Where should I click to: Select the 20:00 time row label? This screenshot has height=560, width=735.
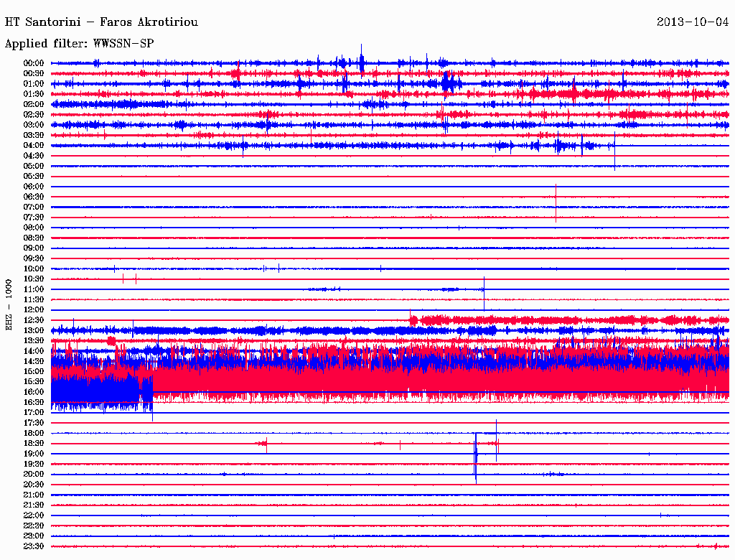34,475
